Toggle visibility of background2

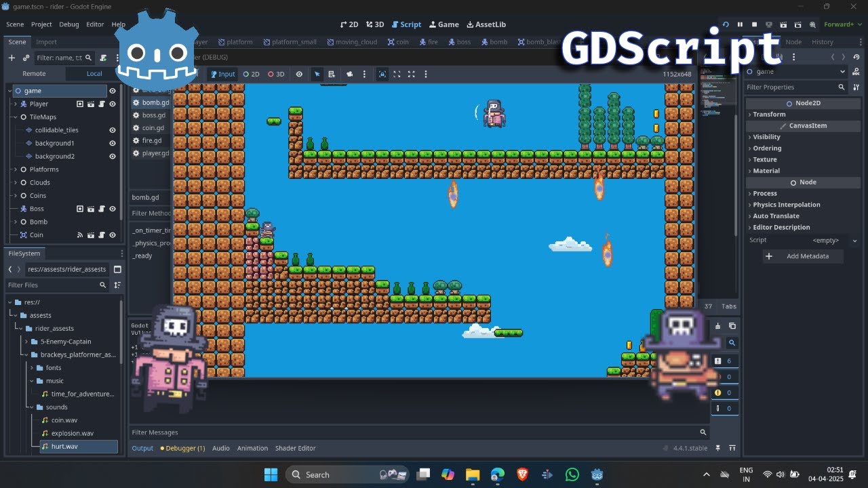tap(113, 157)
